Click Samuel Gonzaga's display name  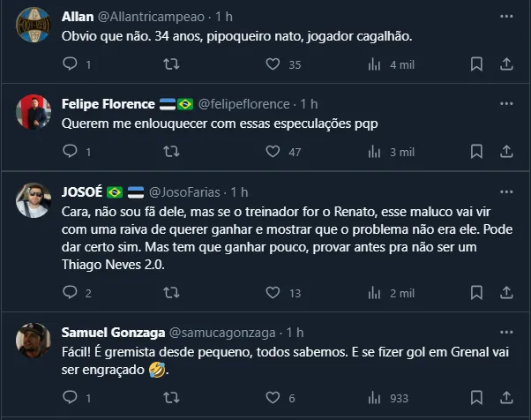pos(111,332)
